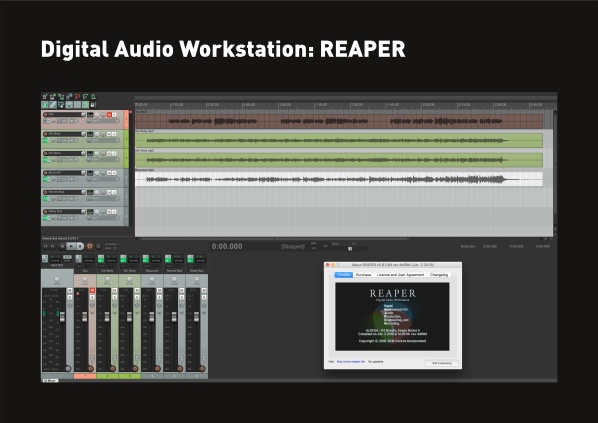Open the Changelog tab in About REAPER

pyautogui.click(x=439, y=275)
